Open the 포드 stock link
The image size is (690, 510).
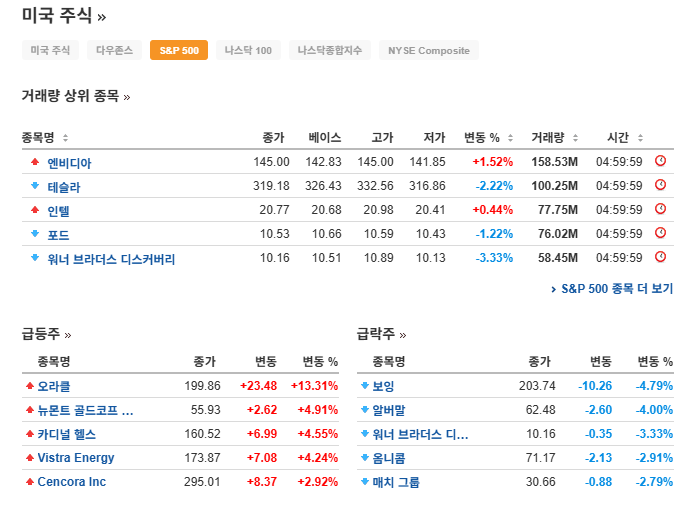click(x=59, y=235)
